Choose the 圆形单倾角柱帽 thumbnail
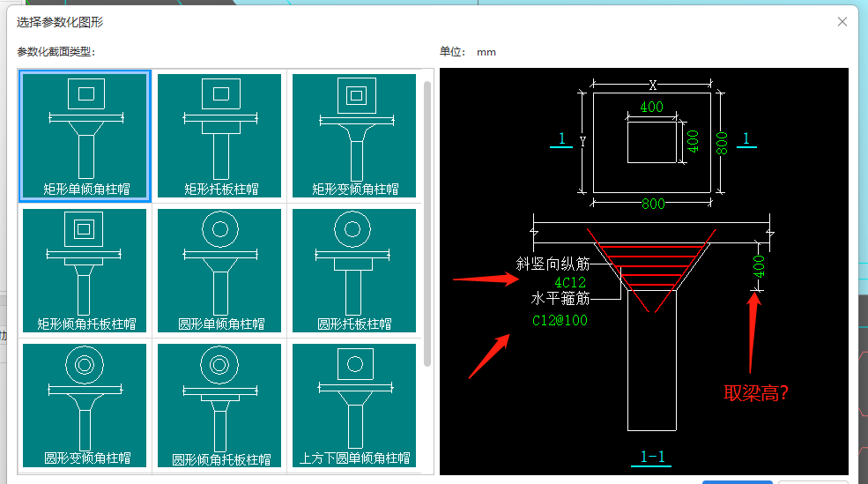The width and height of the screenshot is (868, 484). [x=219, y=271]
